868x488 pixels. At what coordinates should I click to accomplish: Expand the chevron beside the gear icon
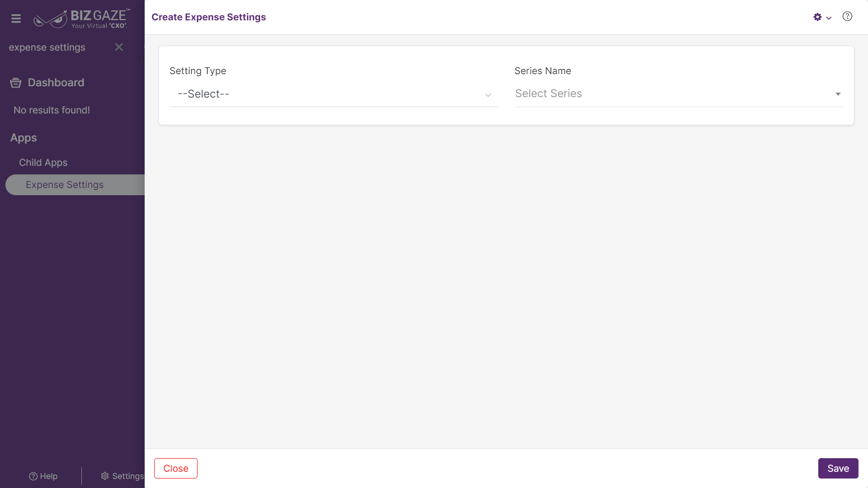829,18
